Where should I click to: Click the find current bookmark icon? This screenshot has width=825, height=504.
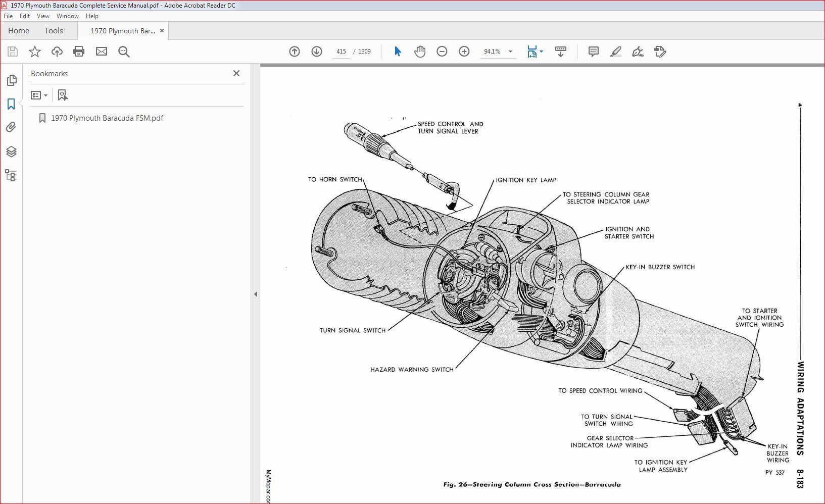point(63,95)
